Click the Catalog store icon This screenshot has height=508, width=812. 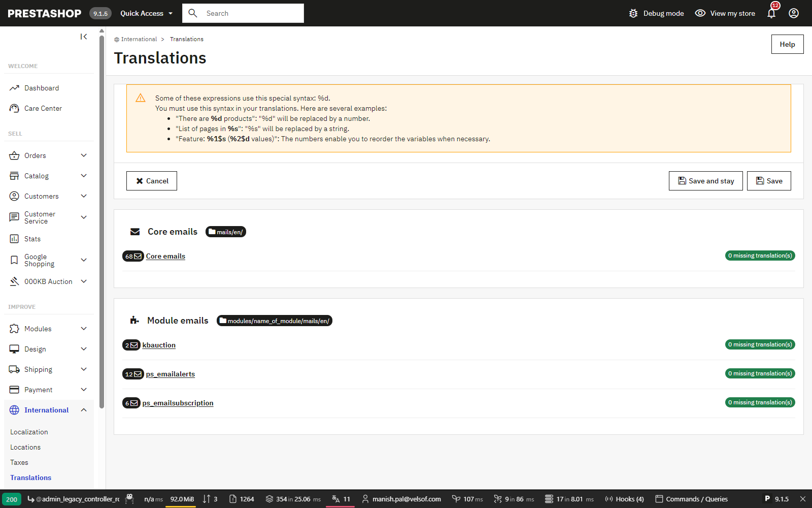[14, 176]
